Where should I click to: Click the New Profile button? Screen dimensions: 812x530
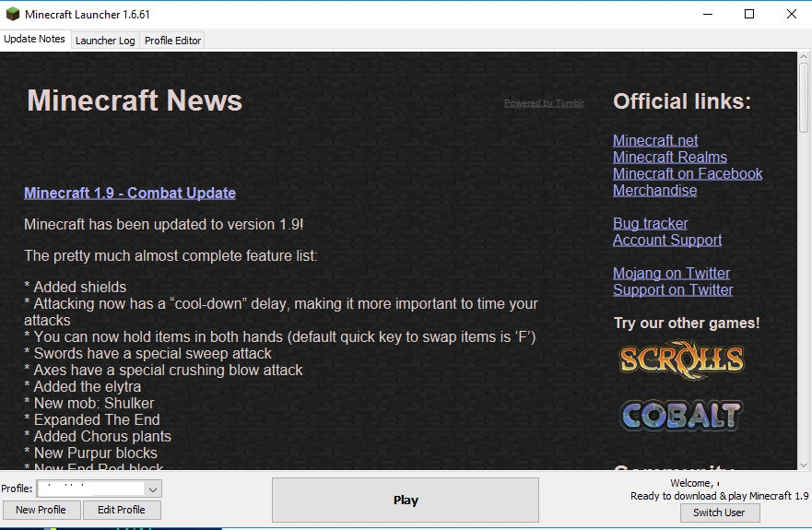tap(41, 510)
